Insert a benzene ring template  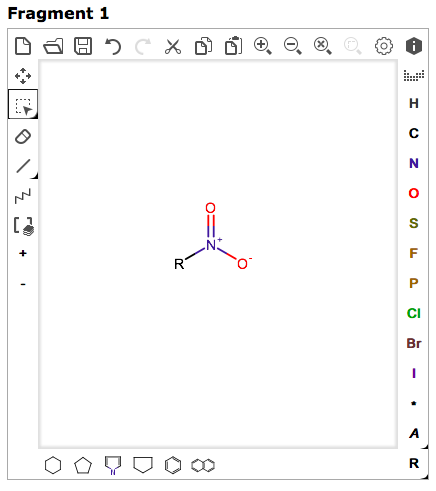tap(173, 465)
